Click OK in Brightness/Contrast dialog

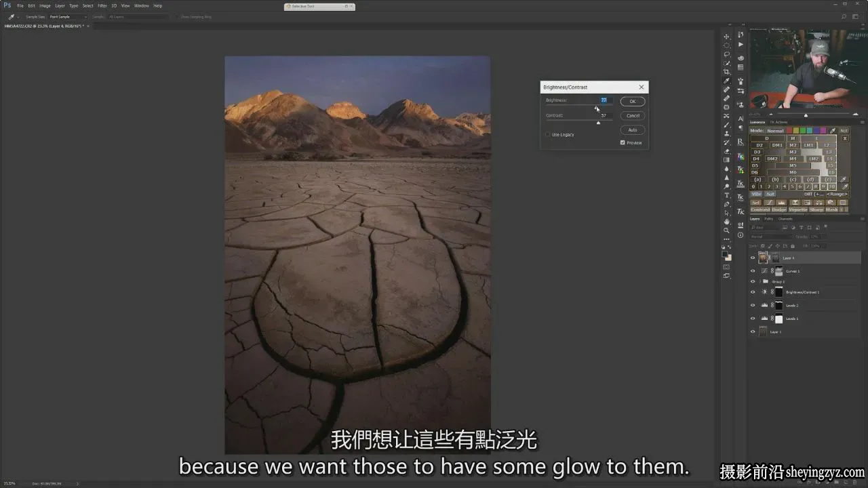(x=632, y=102)
